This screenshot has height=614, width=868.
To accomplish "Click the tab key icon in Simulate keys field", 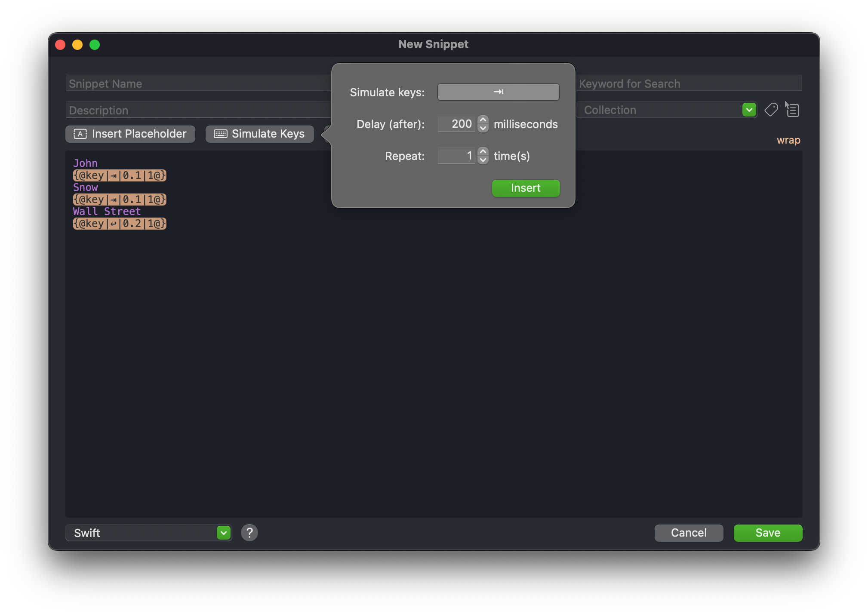I will point(499,92).
